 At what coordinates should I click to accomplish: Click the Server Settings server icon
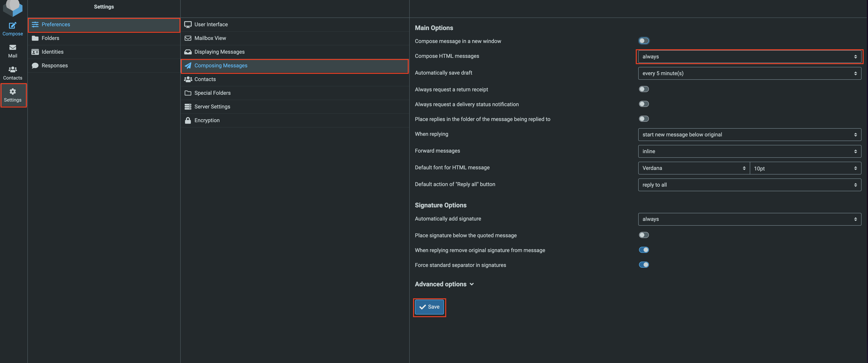188,106
